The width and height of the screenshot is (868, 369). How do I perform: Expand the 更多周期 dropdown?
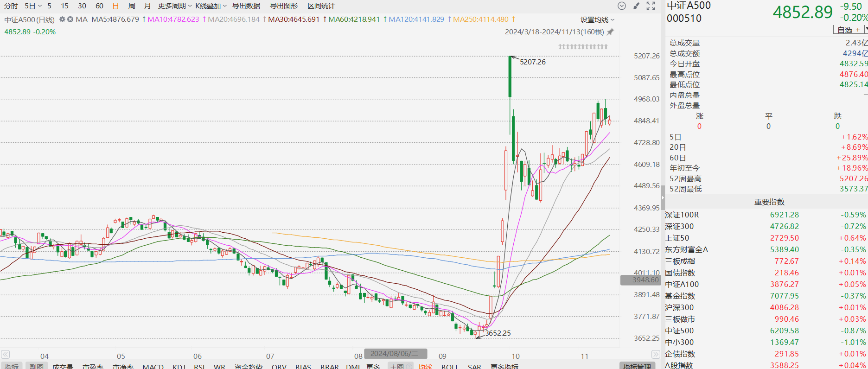(x=175, y=6)
